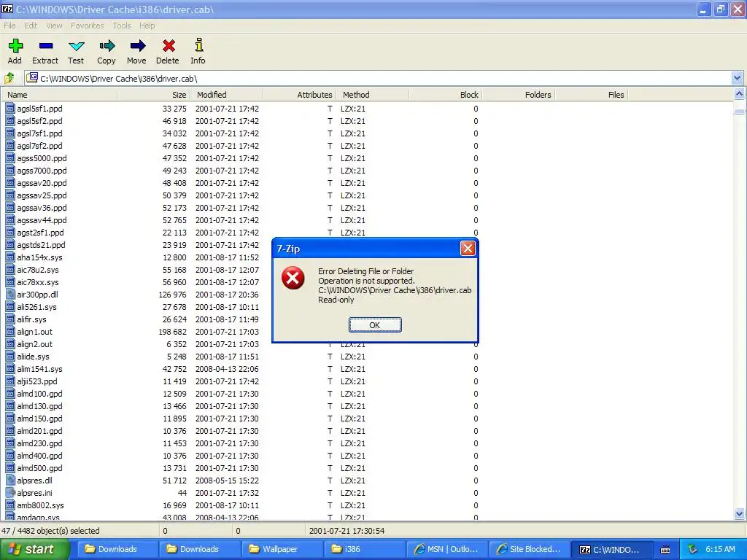Switch to first Downloads taskbar window
Screen dimensions: 747x560
click(x=117, y=549)
